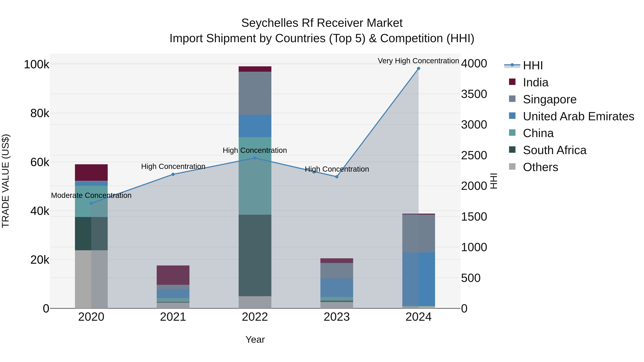Toggle the United Arab Emirates legend label
The image size is (644, 362).
click(x=579, y=116)
